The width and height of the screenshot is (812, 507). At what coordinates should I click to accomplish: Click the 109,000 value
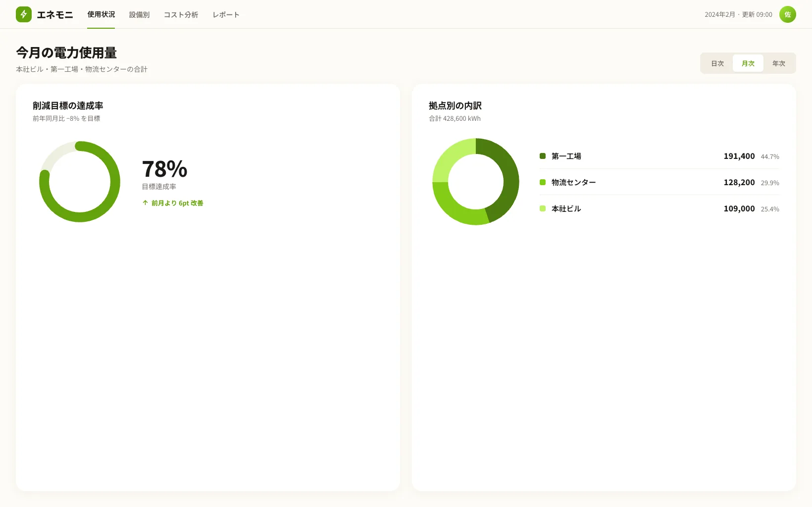739,208
